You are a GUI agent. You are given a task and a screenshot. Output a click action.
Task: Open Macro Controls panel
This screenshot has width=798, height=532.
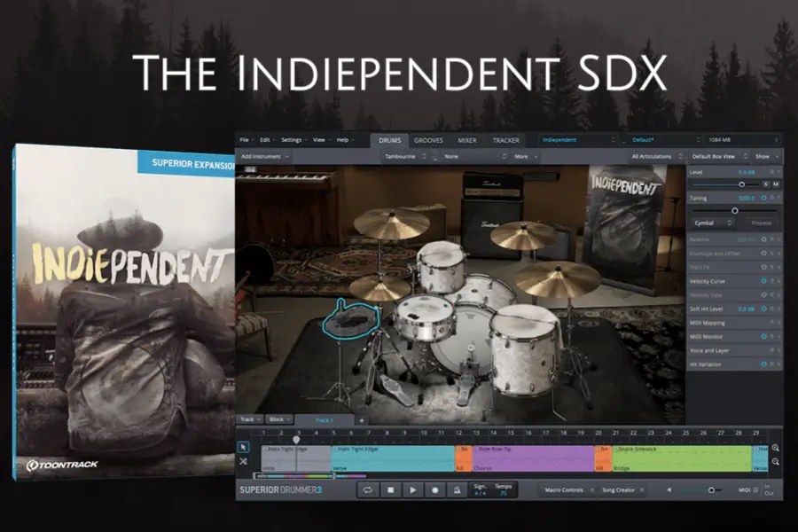coord(567,489)
